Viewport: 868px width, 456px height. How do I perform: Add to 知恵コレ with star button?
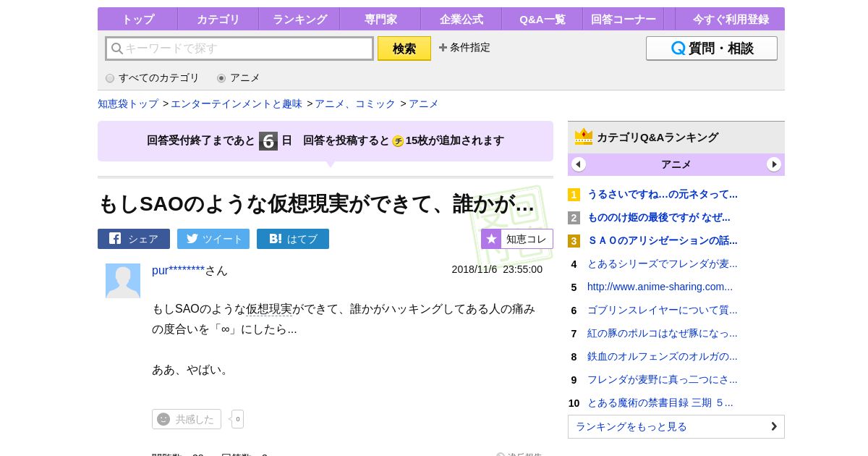[517, 239]
